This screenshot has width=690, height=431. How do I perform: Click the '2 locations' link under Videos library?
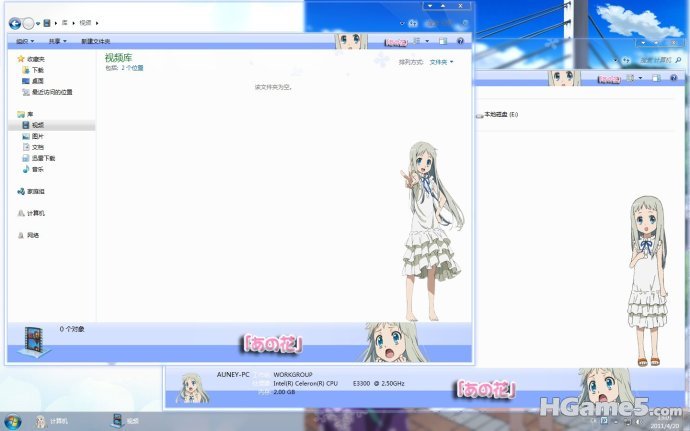tap(133, 68)
